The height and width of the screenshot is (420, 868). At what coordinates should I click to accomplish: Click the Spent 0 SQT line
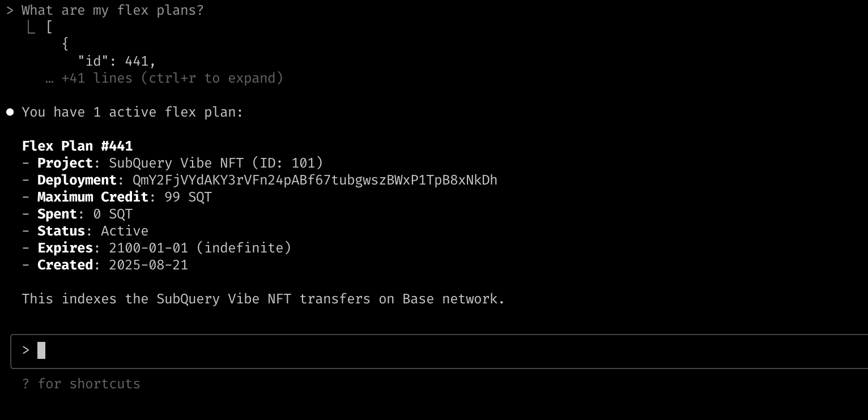tap(77, 214)
